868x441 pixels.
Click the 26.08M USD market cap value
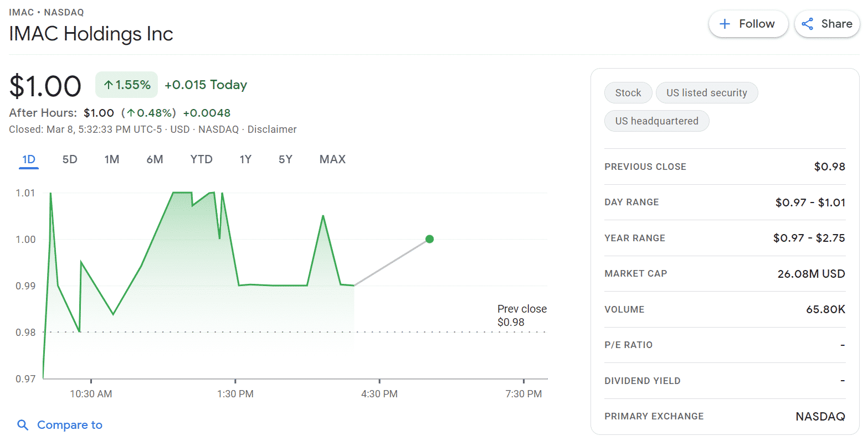coord(811,274)
